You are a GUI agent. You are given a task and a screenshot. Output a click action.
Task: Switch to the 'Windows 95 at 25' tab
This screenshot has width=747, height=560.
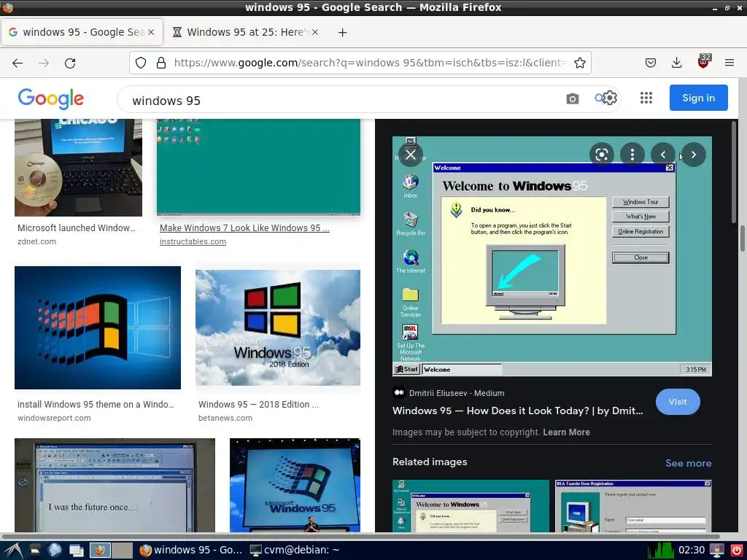(245, 32)
